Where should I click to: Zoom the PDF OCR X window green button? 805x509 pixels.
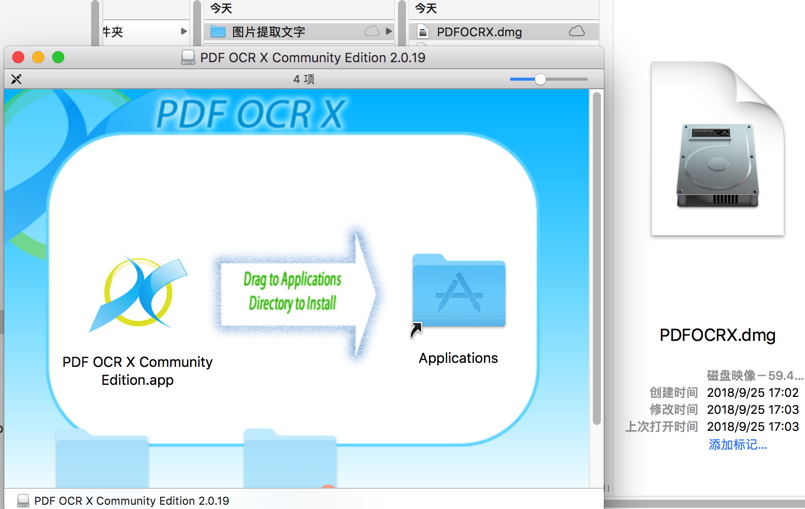point(59,58)
